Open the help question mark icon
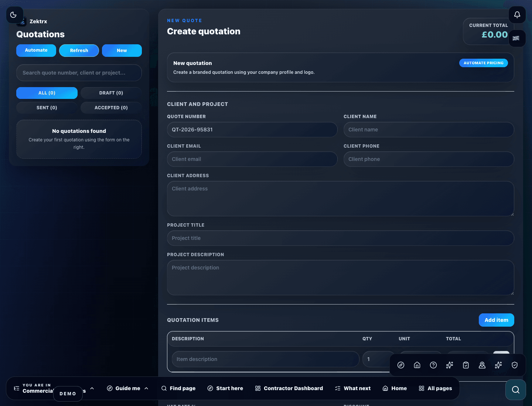The width and height of the screenshot is (532, 406). click(x=433, y=365)
